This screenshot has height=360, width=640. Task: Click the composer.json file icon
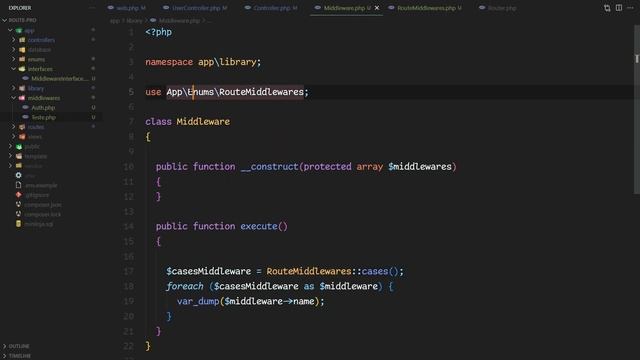(18, 204)
